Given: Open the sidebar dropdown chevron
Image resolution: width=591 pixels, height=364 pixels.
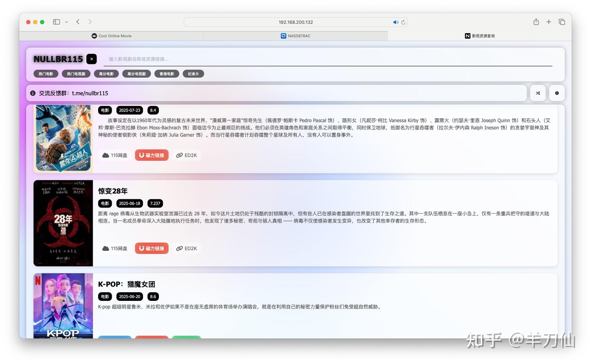Looking at the screenshot, I should click(66, 22).
